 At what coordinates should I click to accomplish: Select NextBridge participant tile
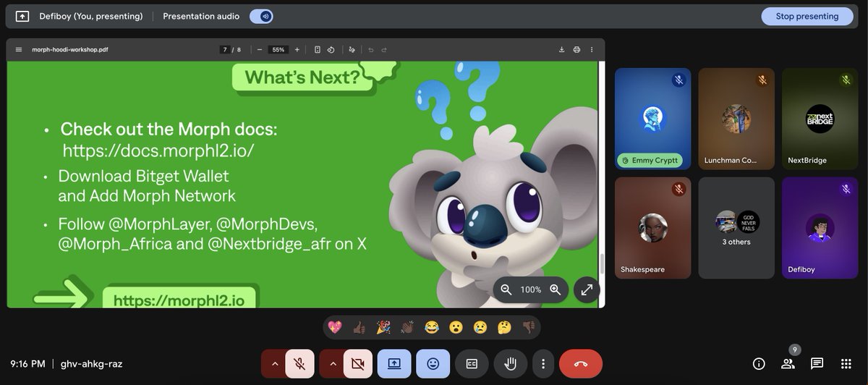(x=820, y=119)
